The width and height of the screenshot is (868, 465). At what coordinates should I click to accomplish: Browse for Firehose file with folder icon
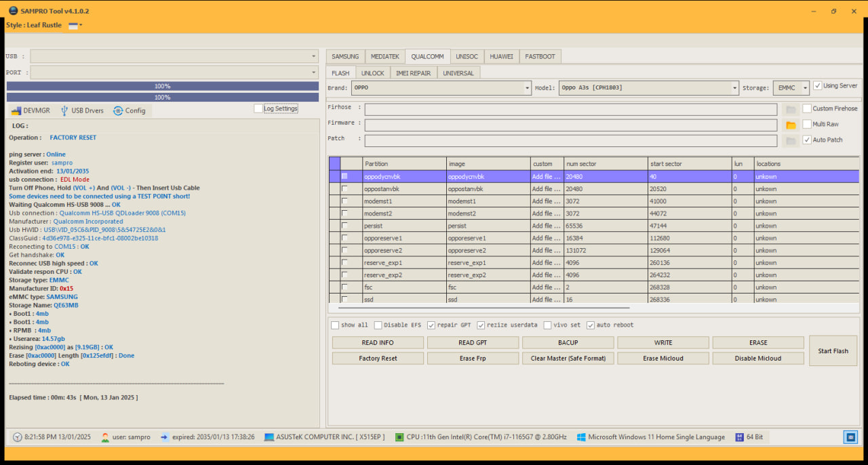tap(790, 109)
